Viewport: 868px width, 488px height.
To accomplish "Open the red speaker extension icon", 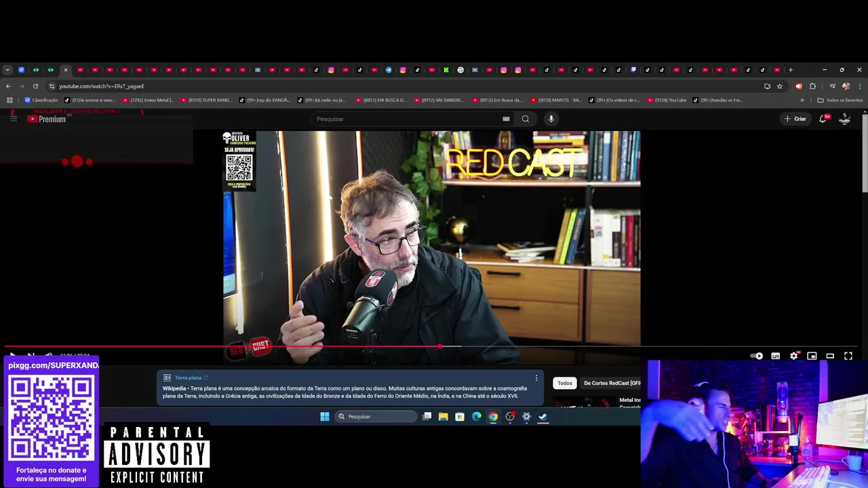I will (x=798, y=86).
